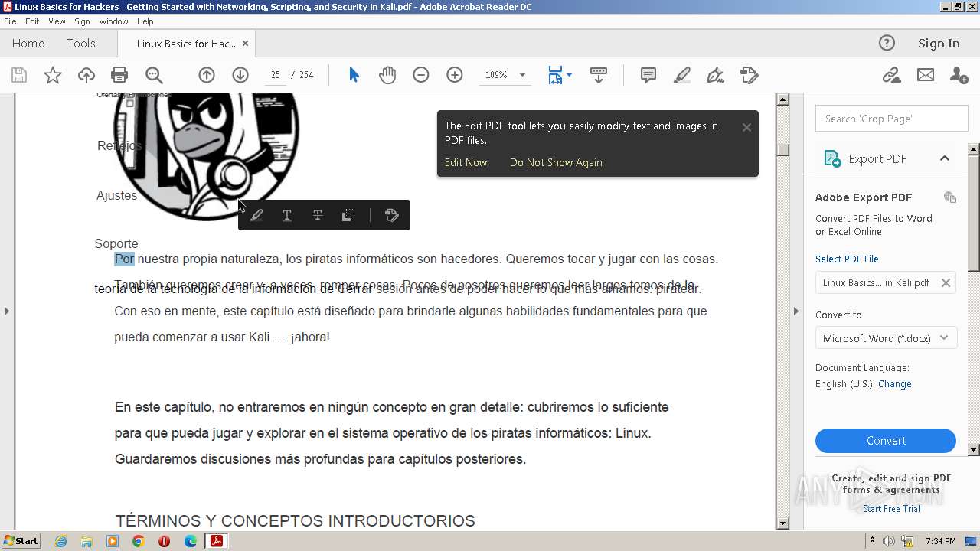Share a link to this file
Screen dimensions: 980x551
click(x=891, y=75)
